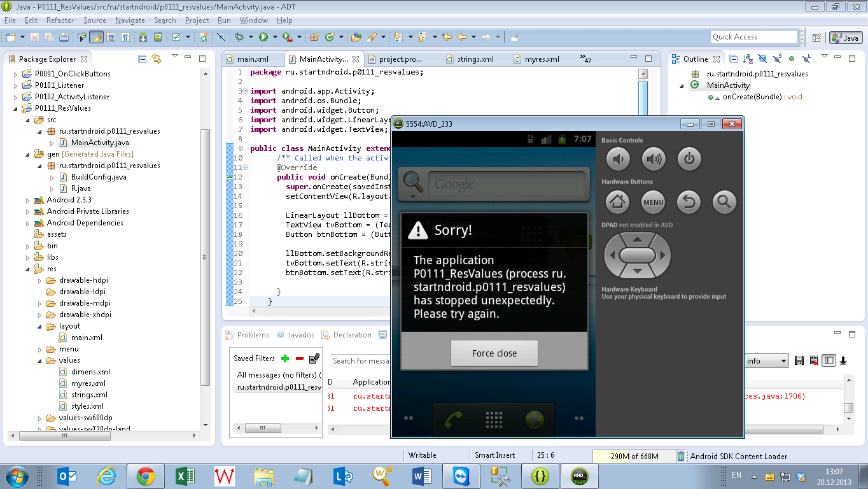Toggle Mark Occurrences pencil button in toolbar
The image size is (868, 489).
tap(97, 37)
